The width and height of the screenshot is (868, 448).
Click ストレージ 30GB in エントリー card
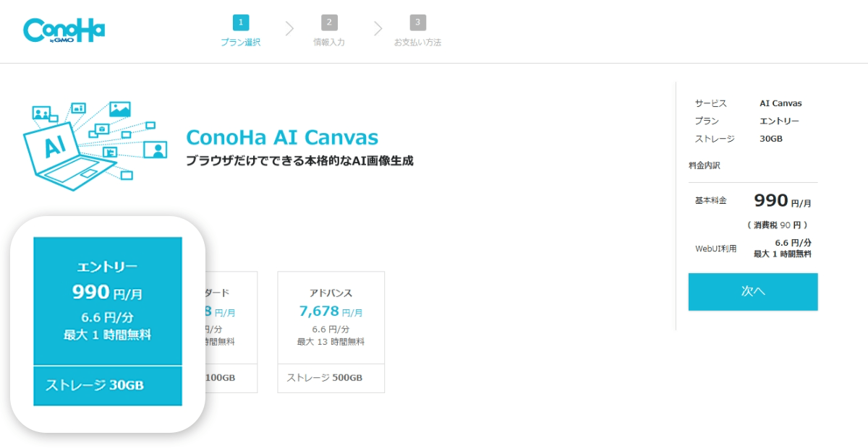(x=95, y=385)
